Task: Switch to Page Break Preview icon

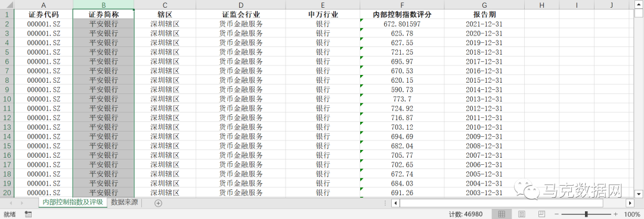Action: (x=541, y=214)
